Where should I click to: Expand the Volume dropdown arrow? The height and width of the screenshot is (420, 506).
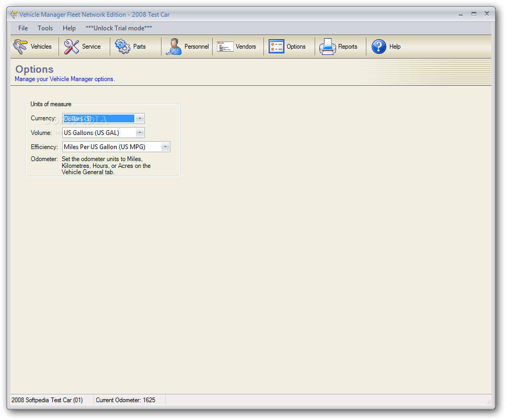(140, 133)
